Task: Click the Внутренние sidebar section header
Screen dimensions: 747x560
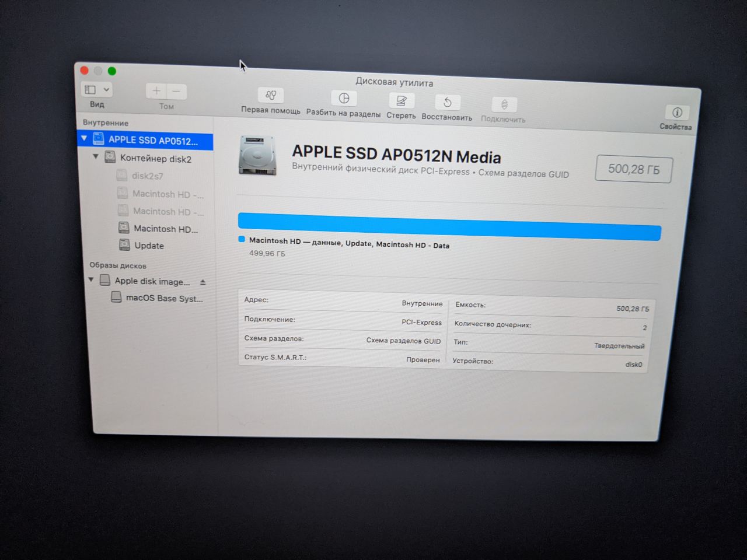Action: 106,123
